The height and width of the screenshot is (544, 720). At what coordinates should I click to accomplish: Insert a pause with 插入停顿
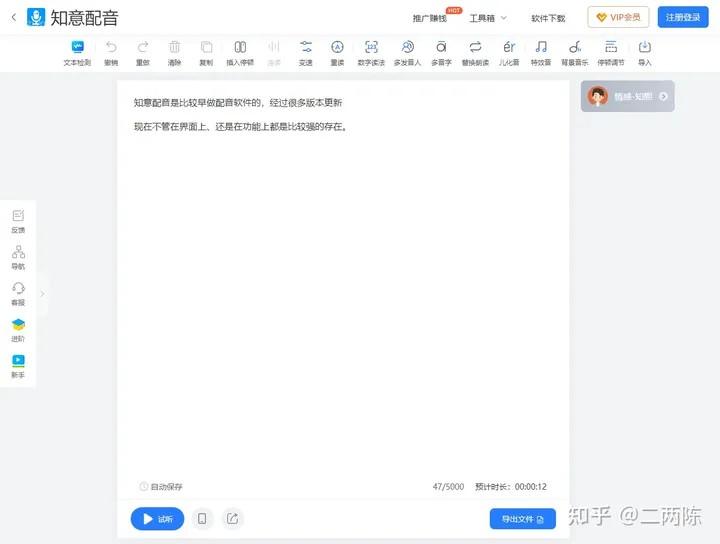(x=240, y=53)
